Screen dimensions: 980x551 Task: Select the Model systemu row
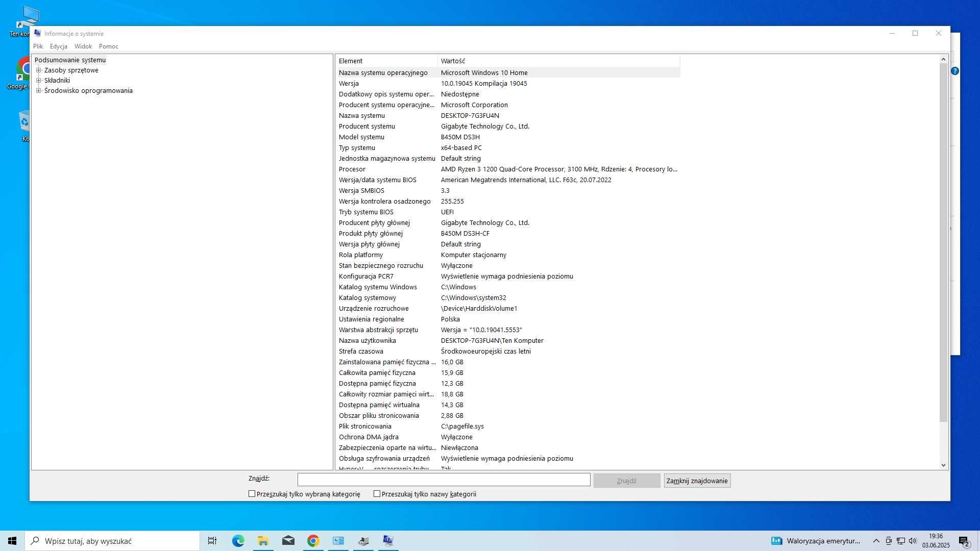pyautogui.click(x=508, y=137)
